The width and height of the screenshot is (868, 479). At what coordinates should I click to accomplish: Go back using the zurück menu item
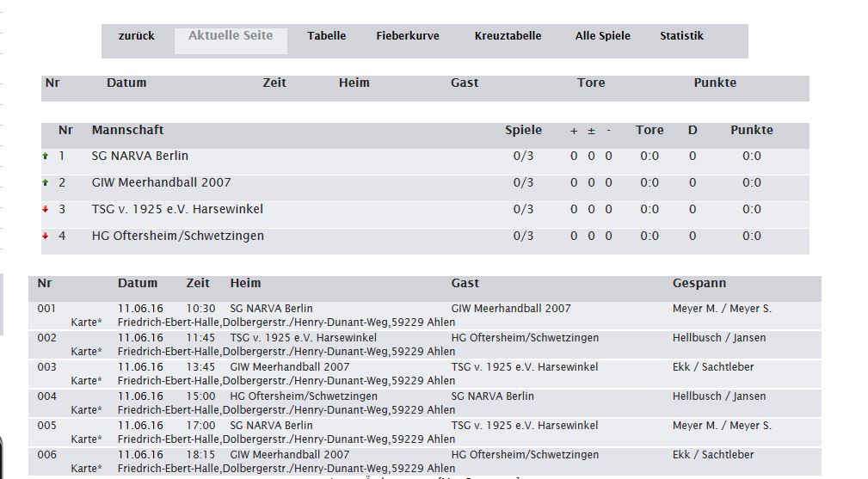137,36
